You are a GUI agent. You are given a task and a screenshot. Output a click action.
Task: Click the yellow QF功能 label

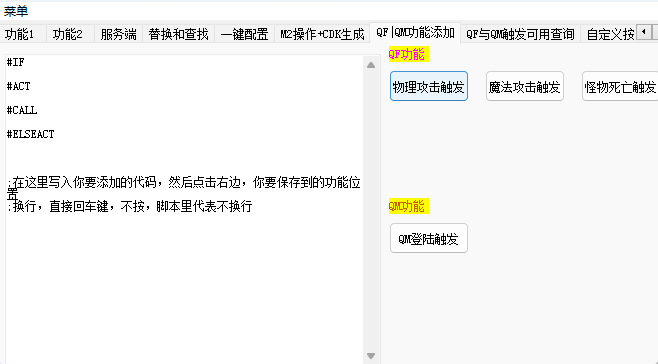409,54
